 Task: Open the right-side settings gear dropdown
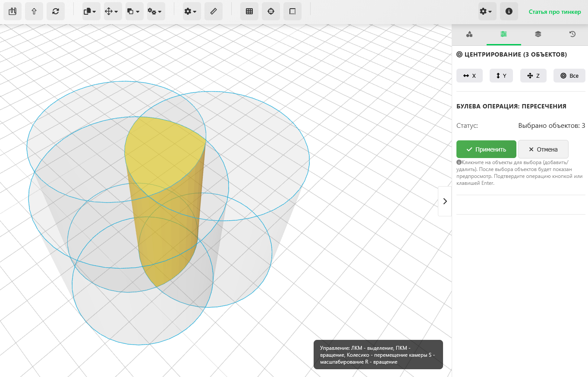(487, 12)
